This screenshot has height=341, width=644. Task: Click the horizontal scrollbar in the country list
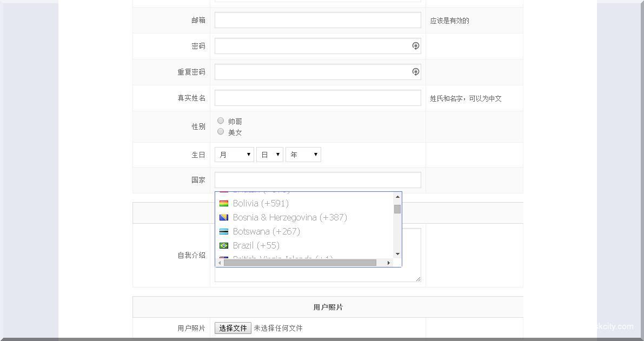pyautogui.click(x=300, y=263)
